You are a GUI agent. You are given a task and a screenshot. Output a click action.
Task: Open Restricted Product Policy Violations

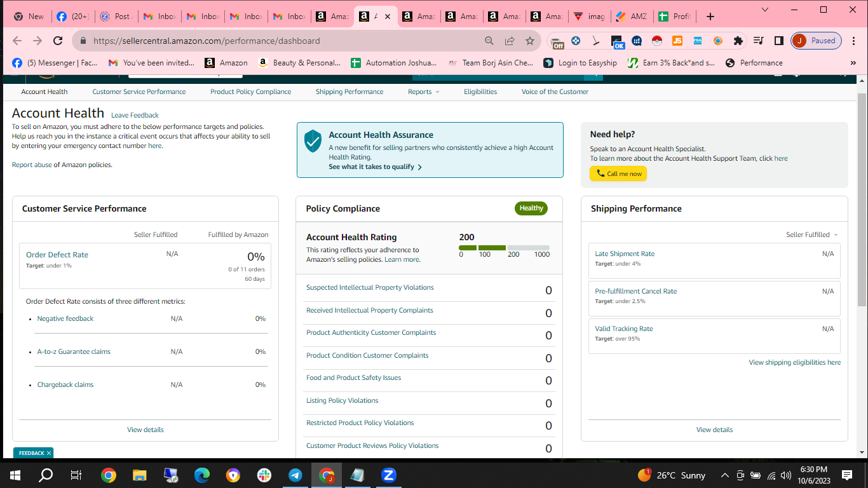pos(360,423)
